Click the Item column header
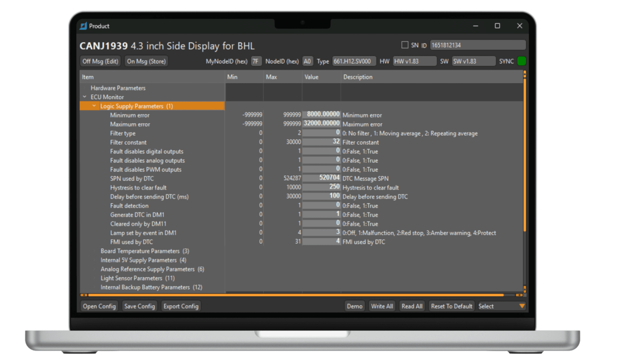This screenshot has width=644, height=362. [x=152, y=77]
